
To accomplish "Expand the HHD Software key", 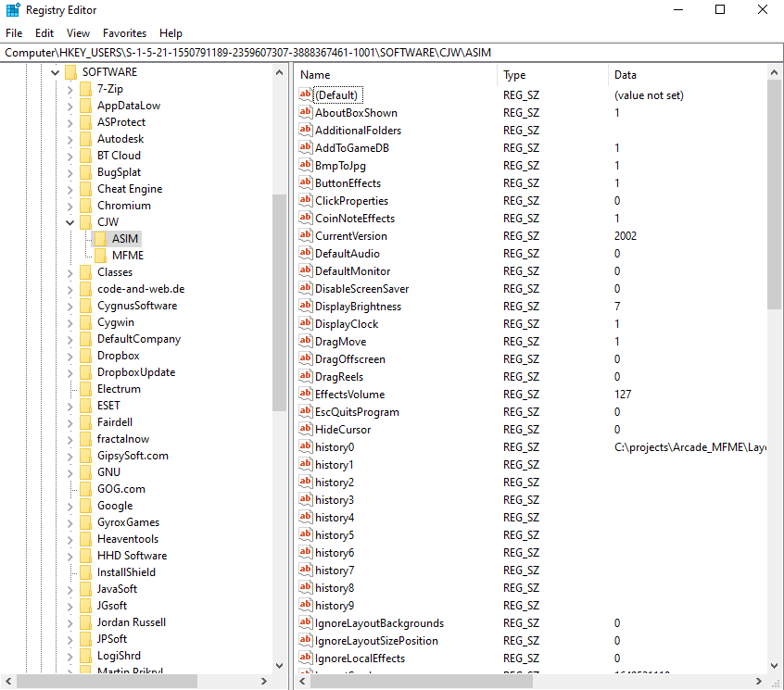I will click(70, 556).
